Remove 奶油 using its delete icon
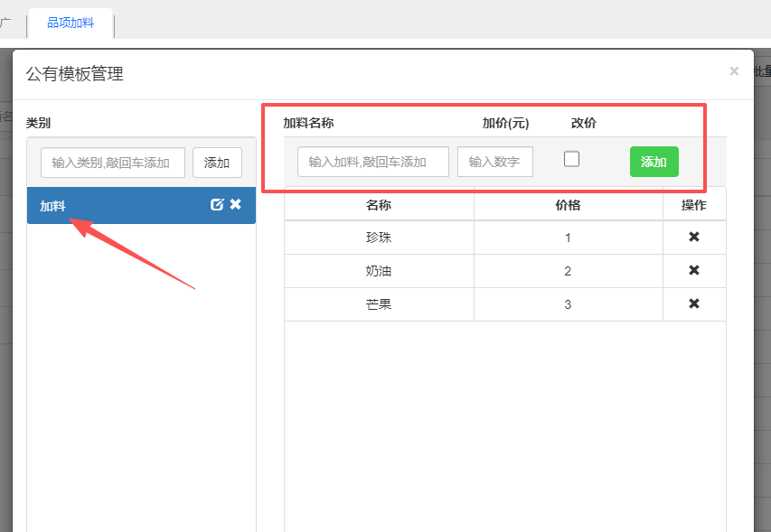The image size is (771, 532). (x=694, y=271)
